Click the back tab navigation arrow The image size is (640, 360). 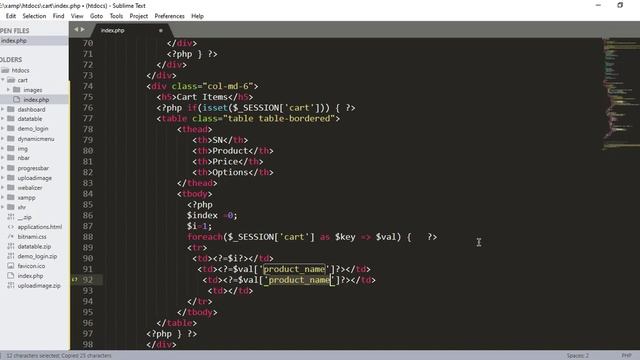pos(76,29)
